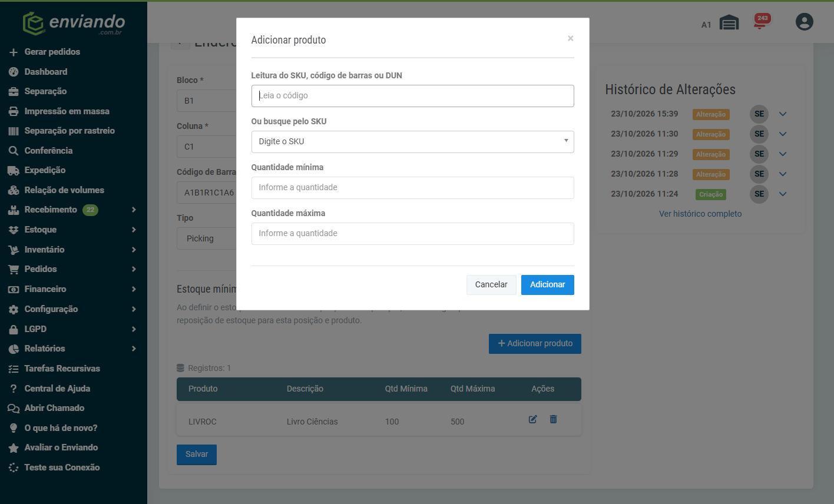
Task: Click the Qtd Máxima column header
Action: [x=472, y=389]
